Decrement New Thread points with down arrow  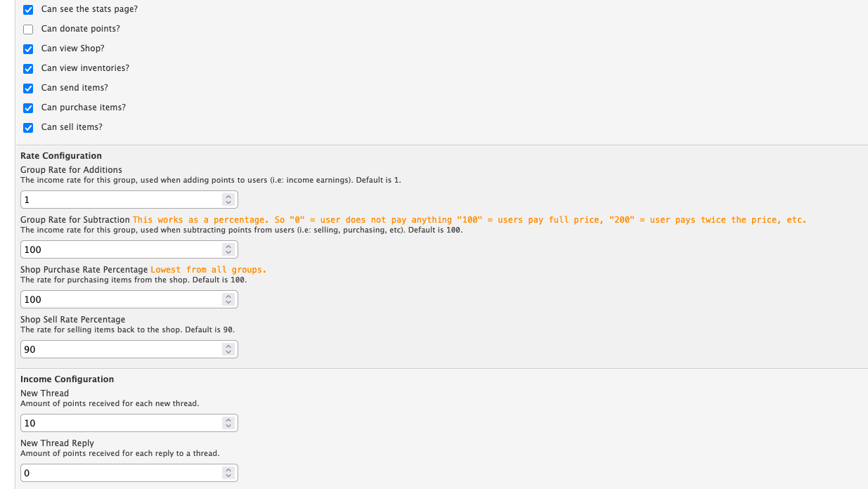227,426
